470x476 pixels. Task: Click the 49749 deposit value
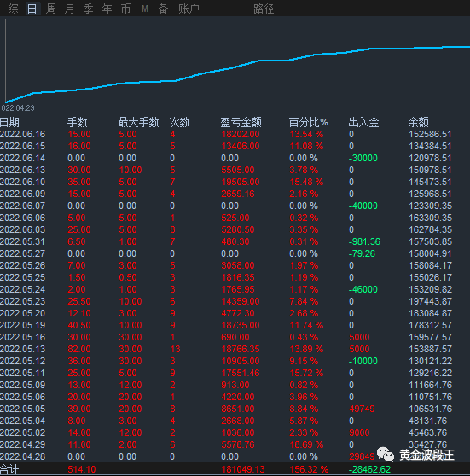click(362, 409)
